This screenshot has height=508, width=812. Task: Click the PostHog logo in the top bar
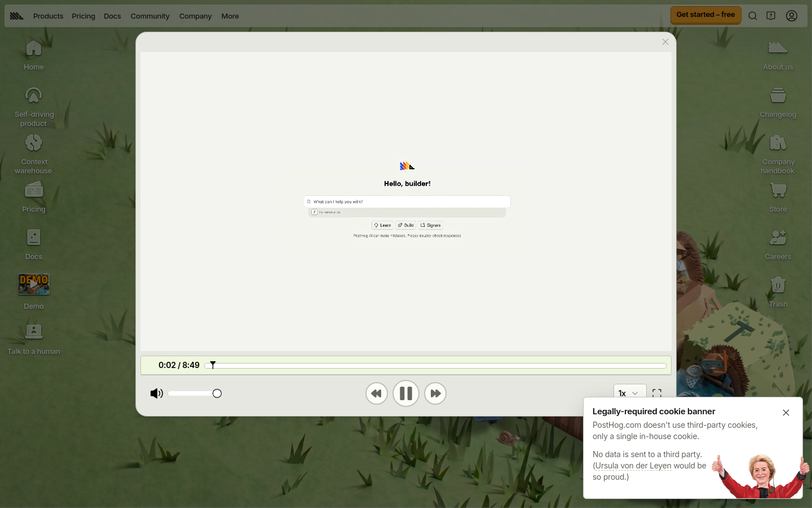pyautogui.click(x=17, y=16)
